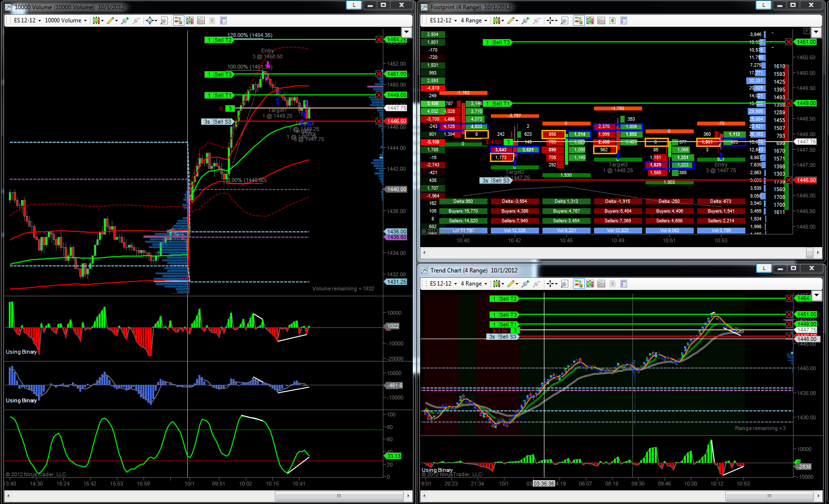Screen dimensions: 829x504
Task: Click horizontal scrollbar thumb in Volume window
Action: (339, 496)
